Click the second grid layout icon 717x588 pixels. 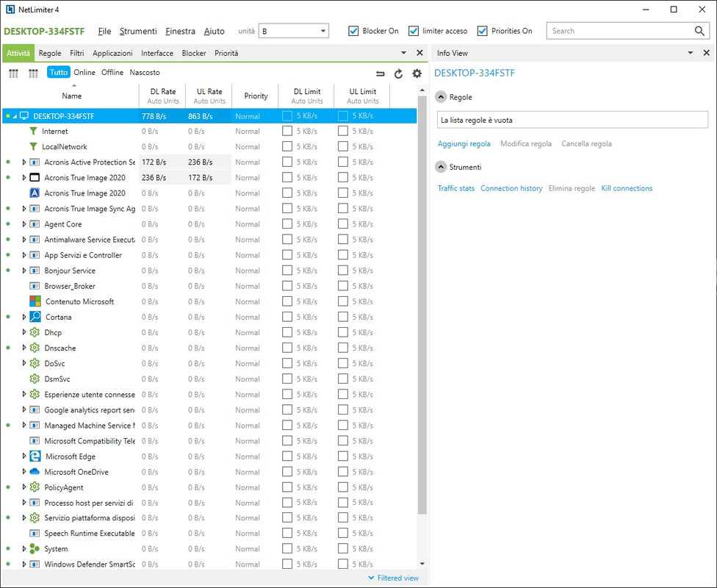33,73
